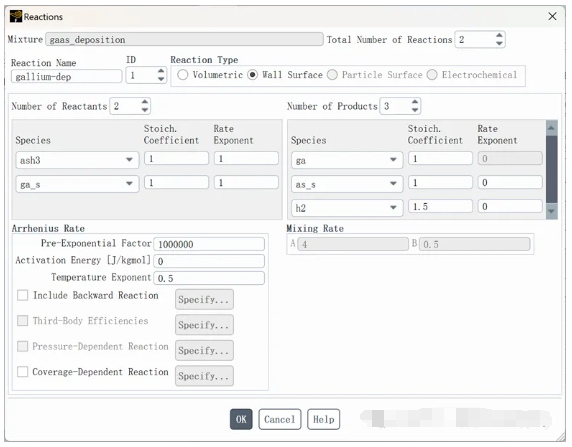Select Volumetric reaction type
572x447 pixels.
[182, 75]
